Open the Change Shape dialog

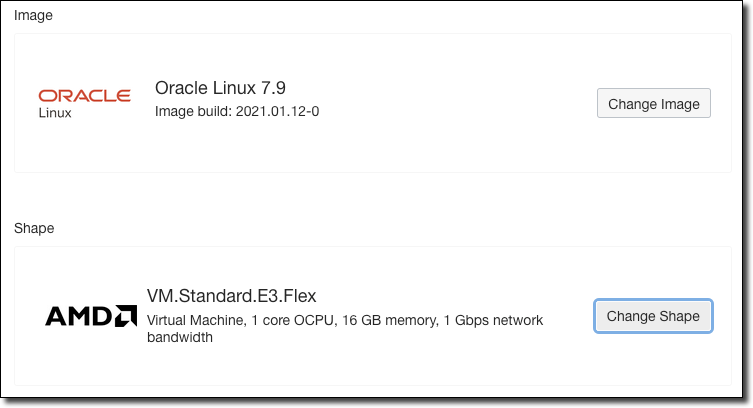653,316
